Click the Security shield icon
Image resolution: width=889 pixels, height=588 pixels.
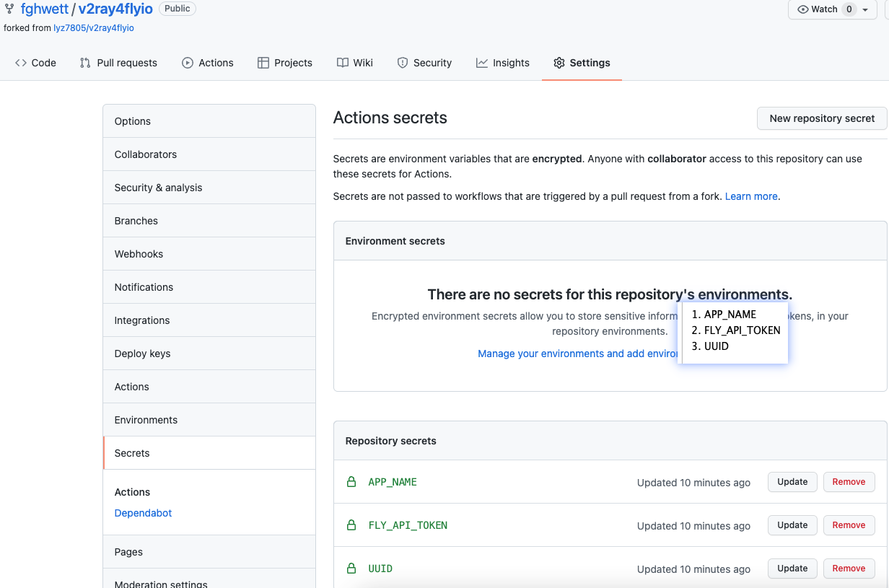[x=403, y=63]
